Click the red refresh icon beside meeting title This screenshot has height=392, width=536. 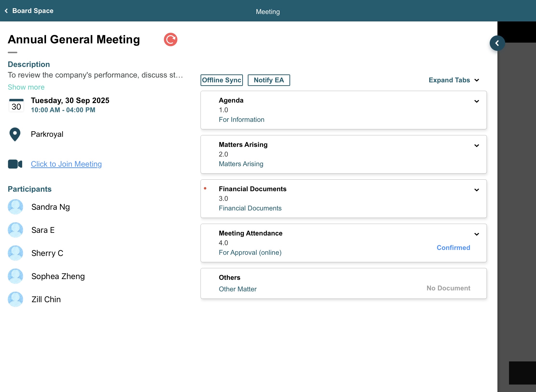pyautogui.click(x=170, y=39)
